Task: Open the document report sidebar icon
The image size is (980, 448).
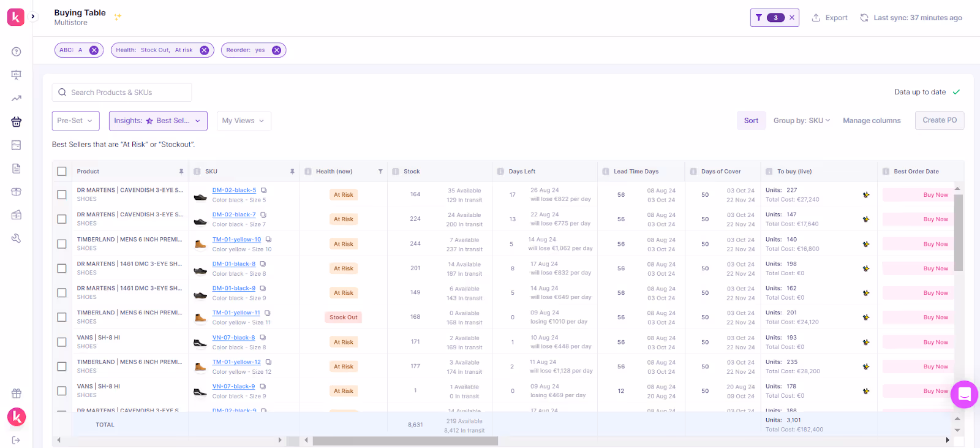Action: (x=17, y=169)
